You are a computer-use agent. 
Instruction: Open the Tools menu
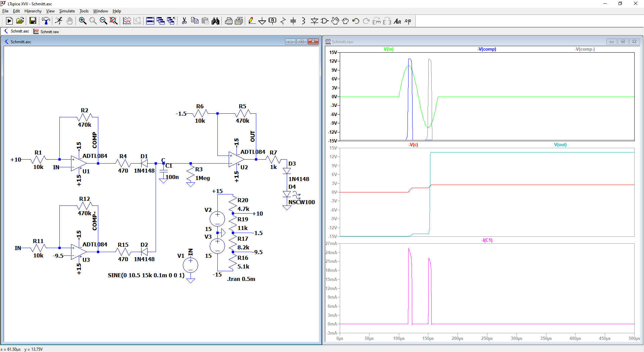[x=84, y=11]
